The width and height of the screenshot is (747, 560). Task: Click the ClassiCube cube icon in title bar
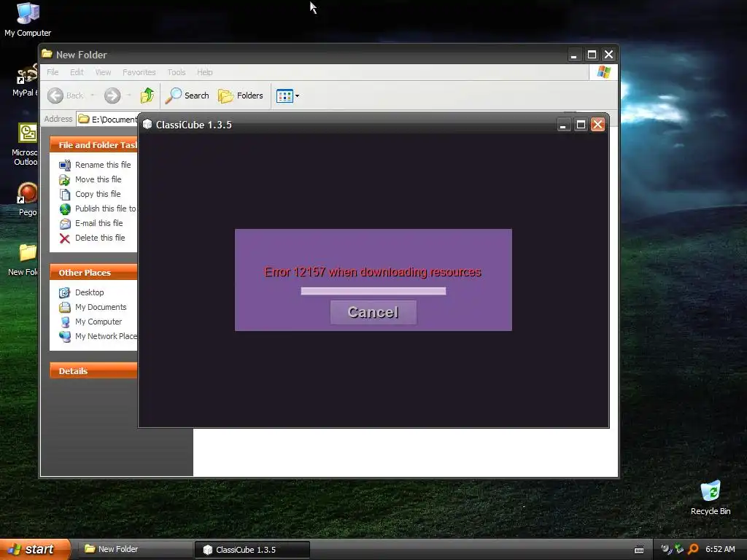tap(147, 124)
